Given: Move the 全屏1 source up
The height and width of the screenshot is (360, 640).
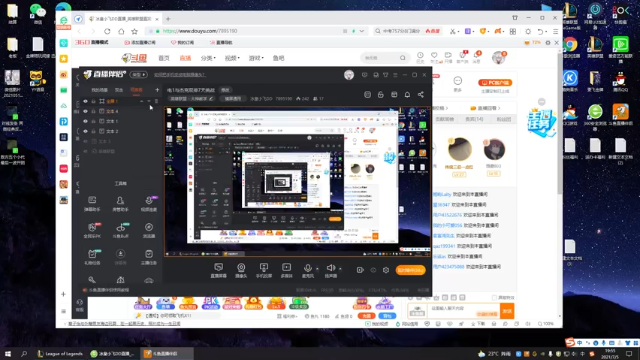Looking at the screenshot, I should pos(142,101).
